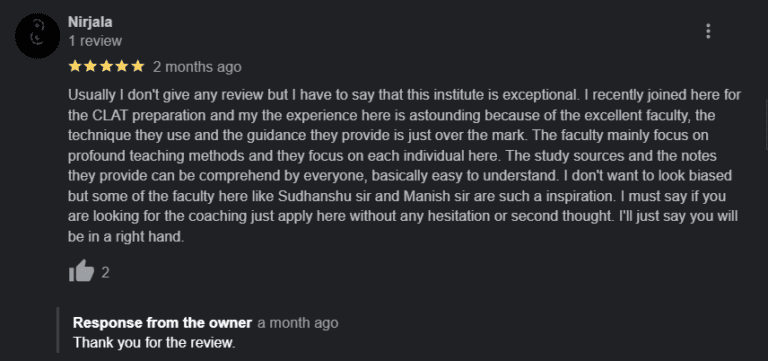Click the third yellow rating star
The width and height of the screenshot is (768, 361).
click(106, 66)
